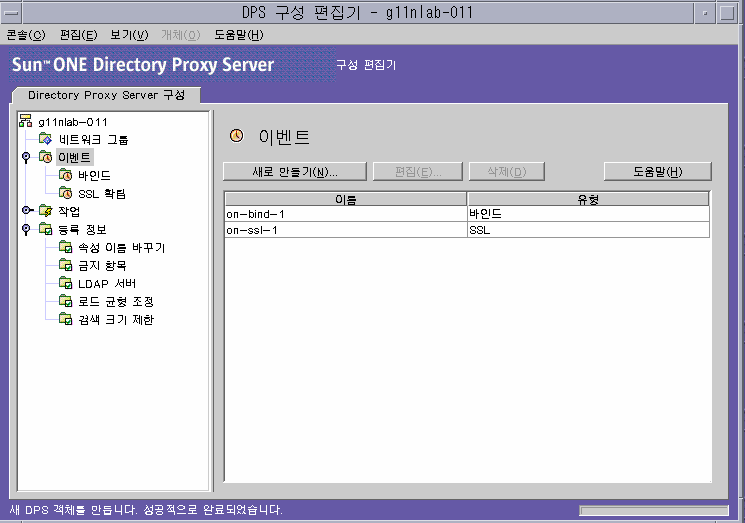
Task: Click the 금지 항목 folder icon
Action: click(65, 265)
